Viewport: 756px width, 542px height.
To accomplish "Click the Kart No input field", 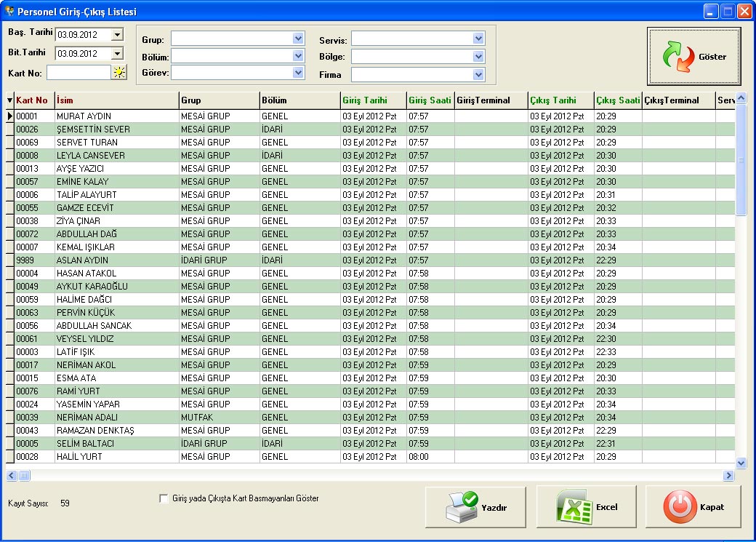I will 79,72.
